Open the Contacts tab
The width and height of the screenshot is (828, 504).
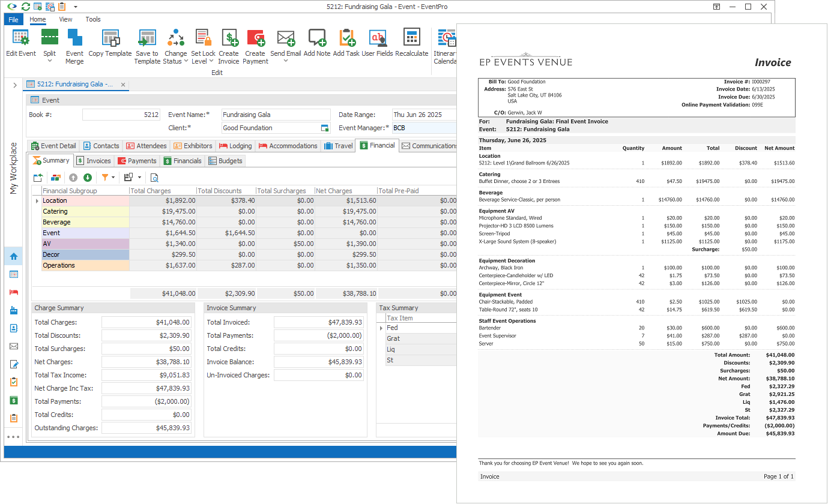[101, 146]
